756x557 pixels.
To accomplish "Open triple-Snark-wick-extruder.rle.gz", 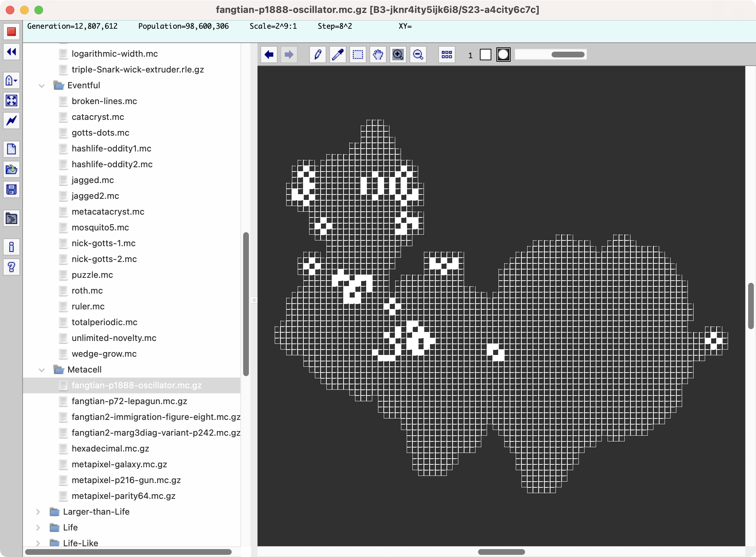I will [138, 70].
